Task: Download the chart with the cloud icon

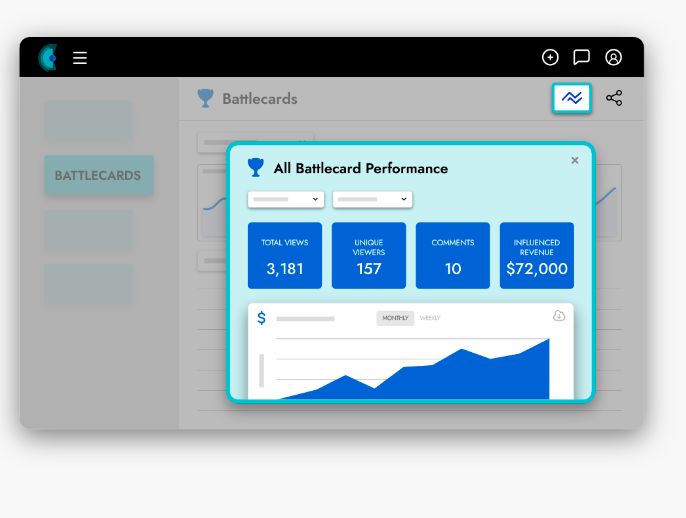Action: click(x=559, y=315)
